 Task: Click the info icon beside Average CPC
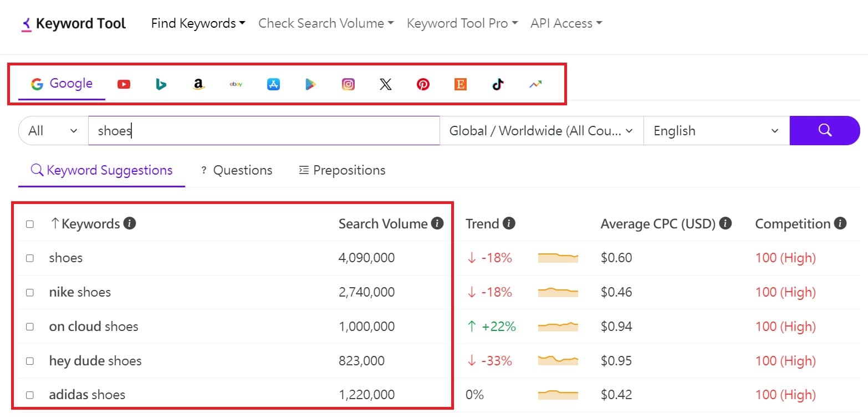click(x=726, y=223)
